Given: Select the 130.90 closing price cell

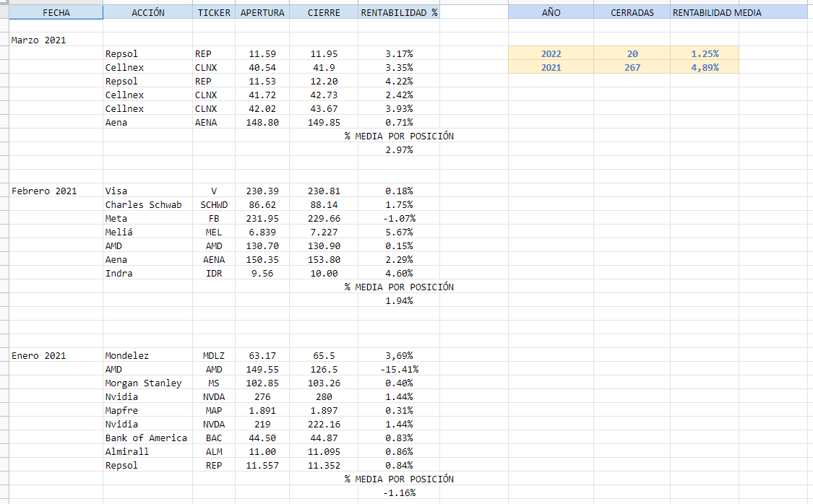Looking at the screenshot, I should pos(324,246).
